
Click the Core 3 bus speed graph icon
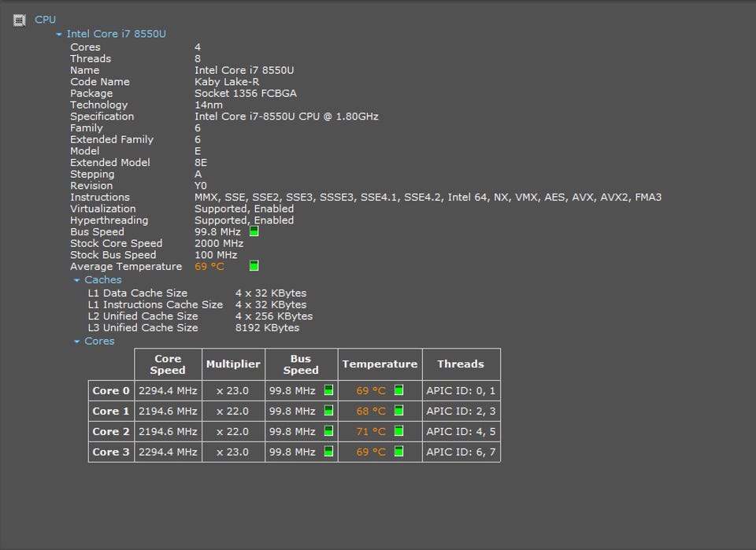pyautogui.click(x=328, y=452)
